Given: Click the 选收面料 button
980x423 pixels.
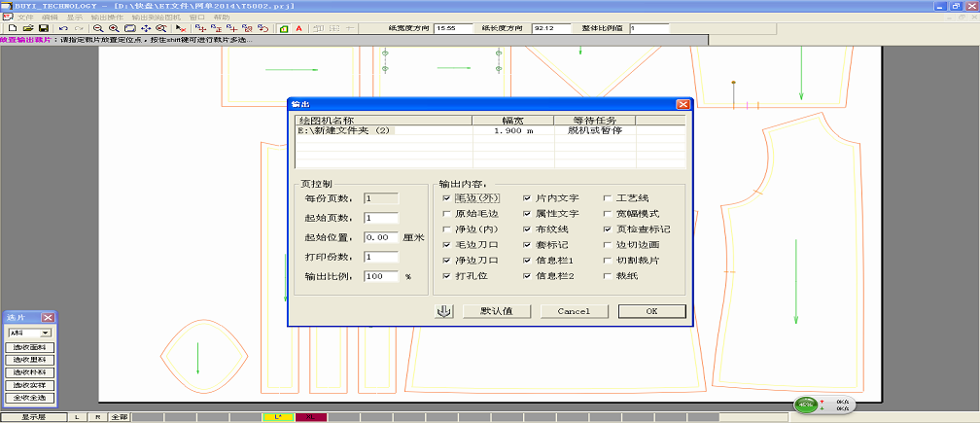Looking at the screenshot, I should (x=30, y=348).
